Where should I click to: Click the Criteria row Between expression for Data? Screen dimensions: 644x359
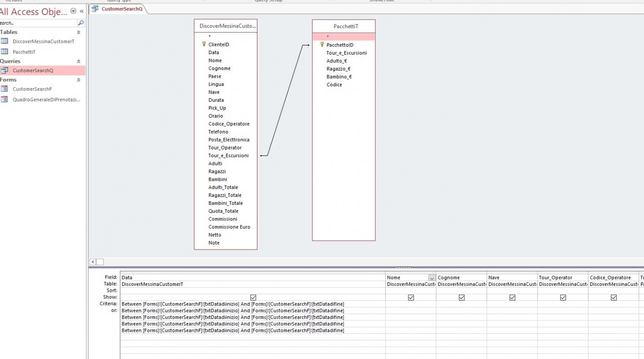(x=233, y=304)
